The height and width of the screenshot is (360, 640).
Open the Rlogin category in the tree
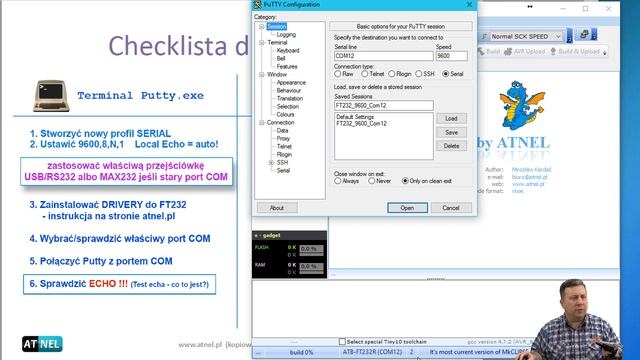click(x=284, y=155)
